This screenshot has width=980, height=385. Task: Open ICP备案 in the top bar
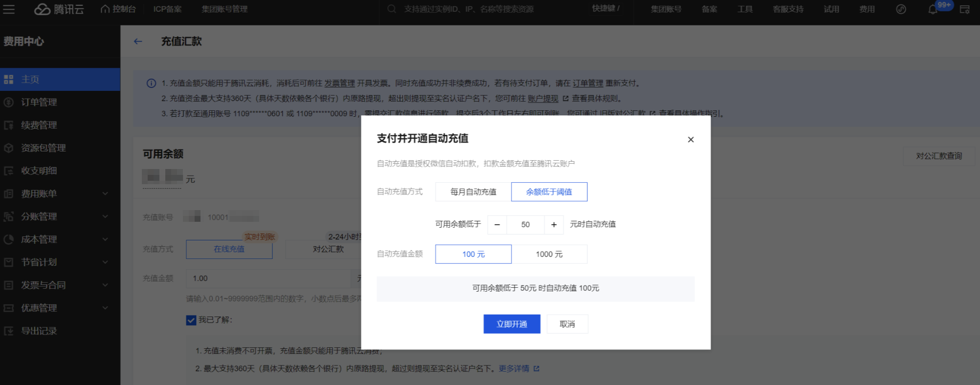(167, 9)
